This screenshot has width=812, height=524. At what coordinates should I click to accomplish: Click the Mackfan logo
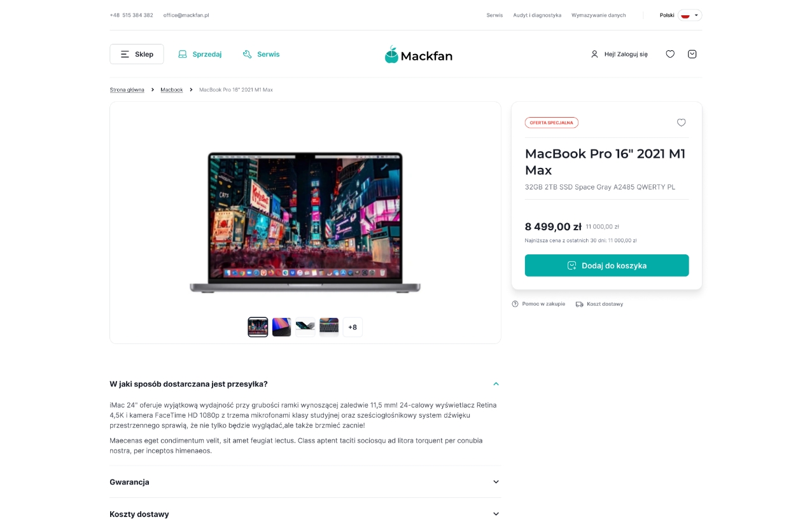point(418,55)
